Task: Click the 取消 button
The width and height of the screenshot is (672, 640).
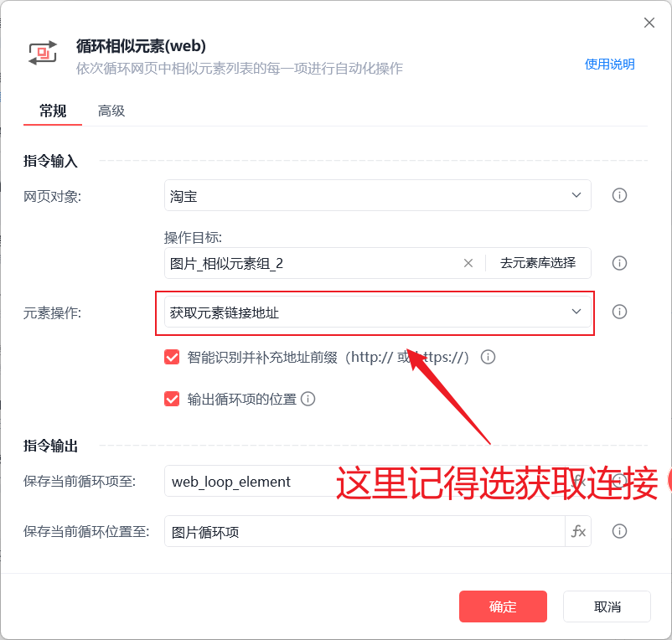Action: click(x=607, y=606)
